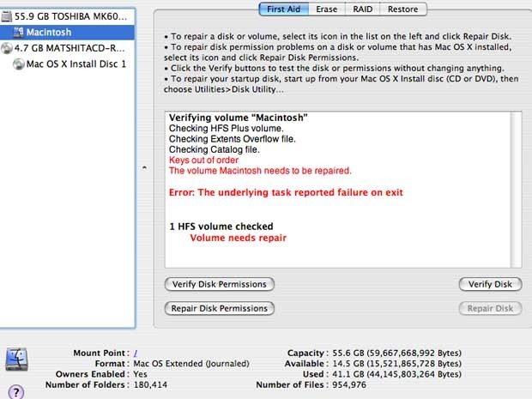Open the RAID tab

coord(363,9)
